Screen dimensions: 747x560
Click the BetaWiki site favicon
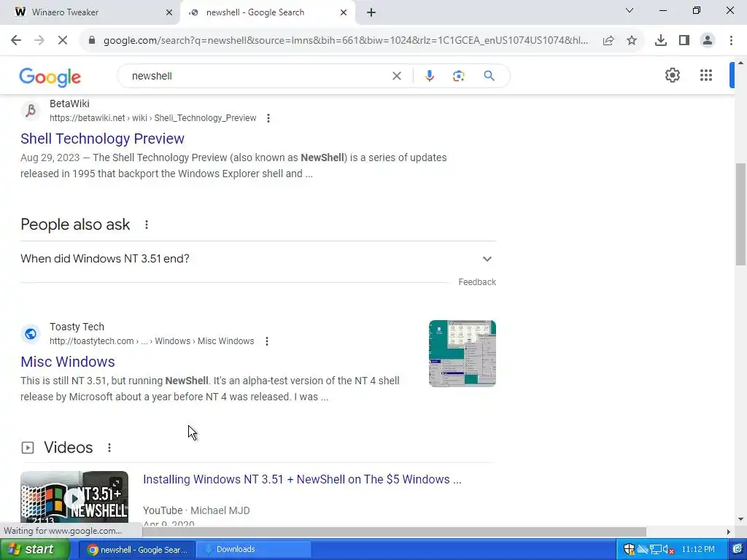coord(31,111)
